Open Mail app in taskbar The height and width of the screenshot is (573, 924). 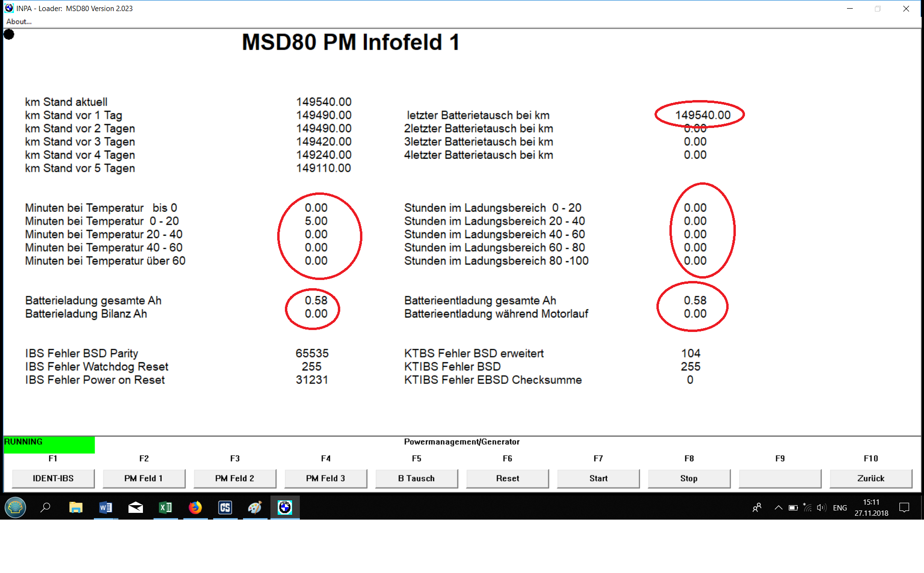pyautogui.click(x=135, y=507)
